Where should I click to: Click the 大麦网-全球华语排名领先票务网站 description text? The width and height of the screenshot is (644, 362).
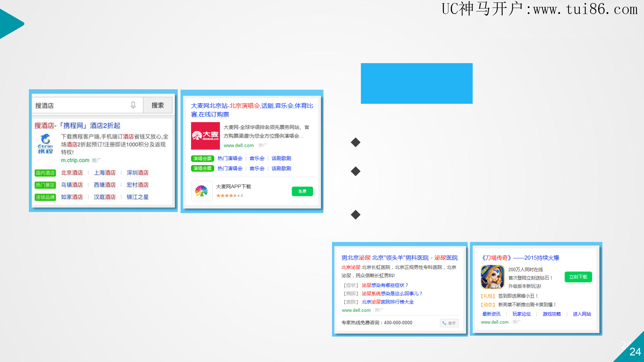266,131
